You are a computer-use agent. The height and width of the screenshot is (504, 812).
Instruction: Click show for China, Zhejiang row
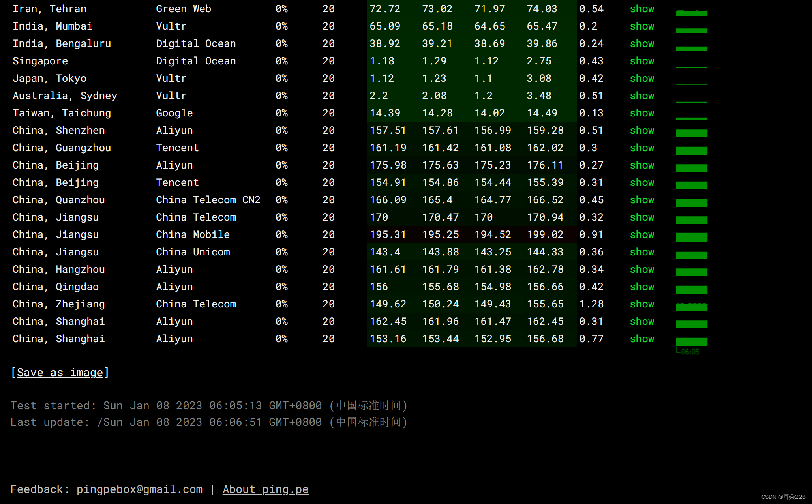[642, 304]
